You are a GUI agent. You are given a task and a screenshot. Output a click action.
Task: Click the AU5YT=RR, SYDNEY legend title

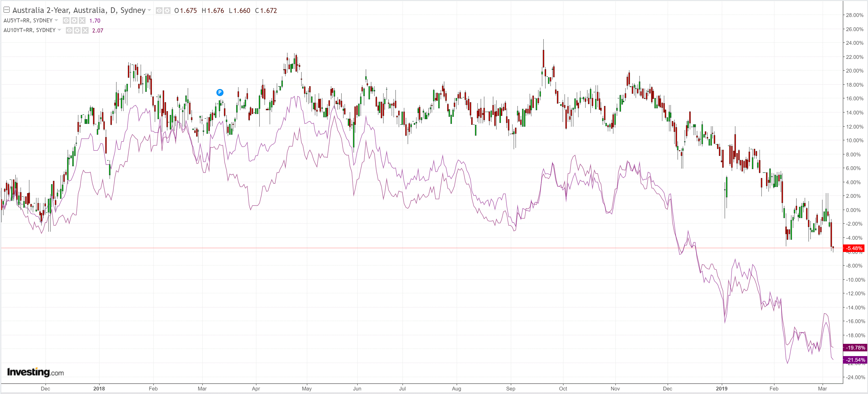(x=28, y=20)
